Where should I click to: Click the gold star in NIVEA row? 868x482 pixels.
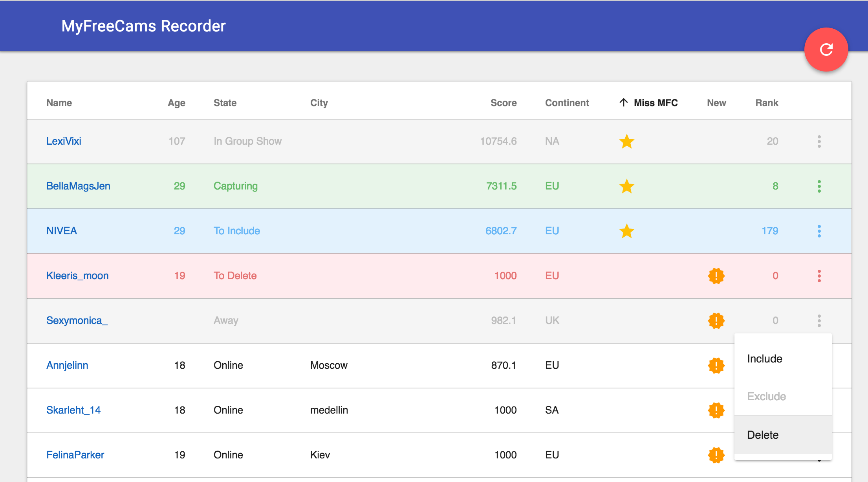tap(626, 231)
